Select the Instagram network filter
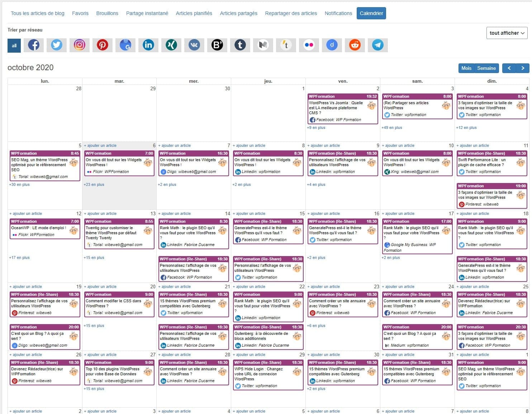Viewport: 532px width, 414px height. pos(79,45)
